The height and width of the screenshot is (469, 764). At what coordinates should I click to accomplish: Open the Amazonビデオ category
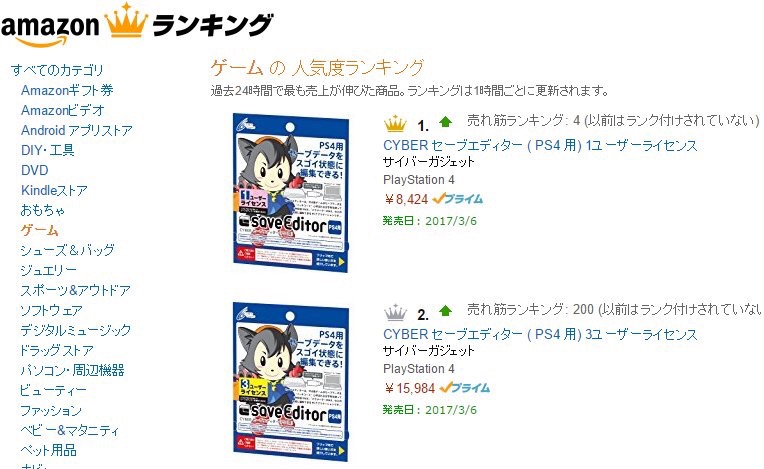pyautogui.click(x=62, y=110)
